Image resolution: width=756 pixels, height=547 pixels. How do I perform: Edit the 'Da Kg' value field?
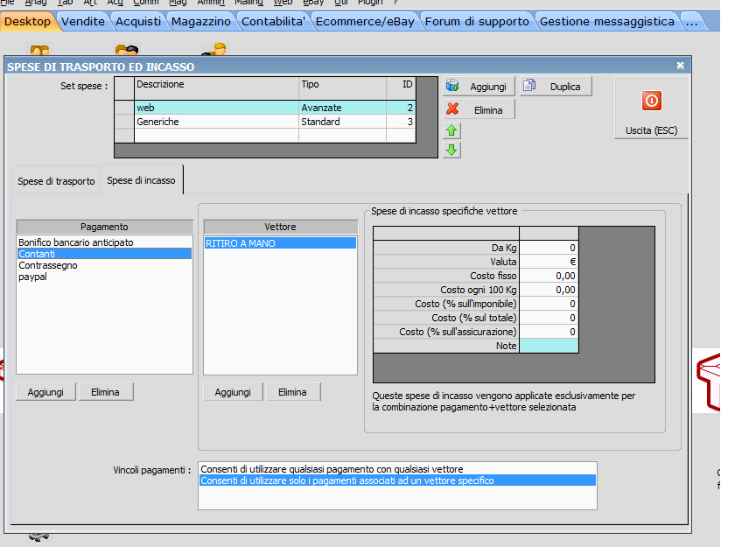[x=549, y=248]
